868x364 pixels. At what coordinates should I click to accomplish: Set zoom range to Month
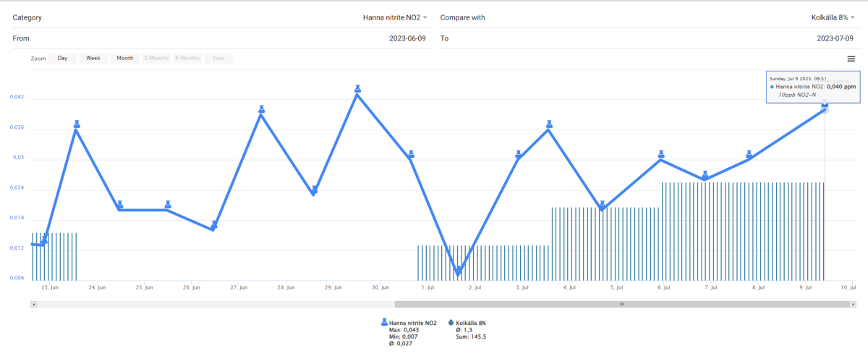124,58
